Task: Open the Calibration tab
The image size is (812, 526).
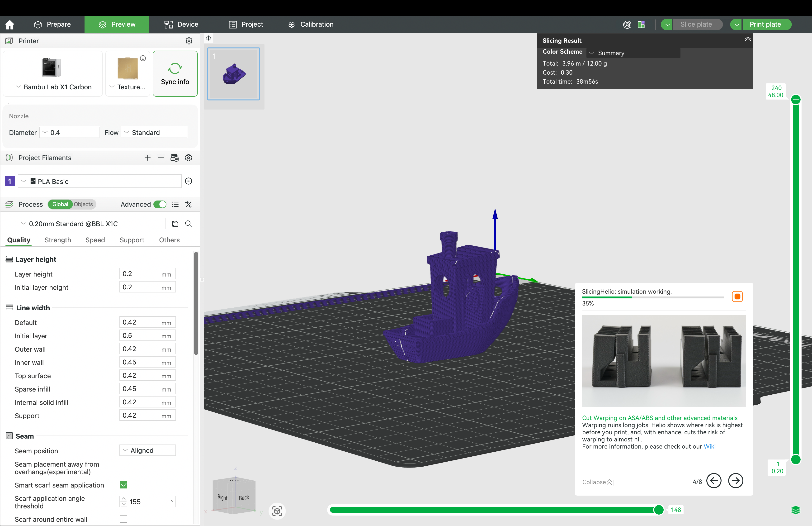Action: [311, 24]
